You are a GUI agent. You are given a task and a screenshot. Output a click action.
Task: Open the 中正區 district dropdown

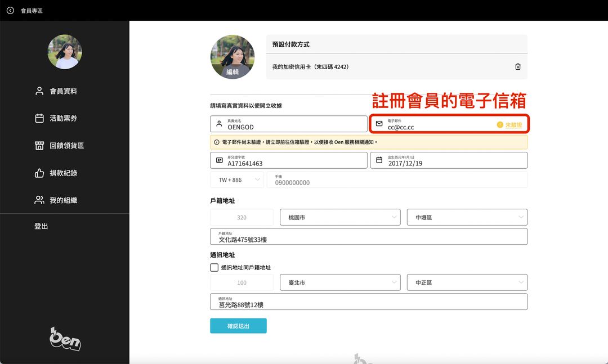[x=467, y=282]
